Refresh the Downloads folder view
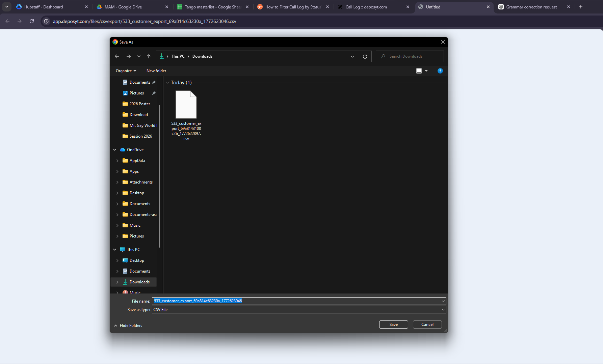This screenshot has height=364, width=603. (x=365, y=56)
